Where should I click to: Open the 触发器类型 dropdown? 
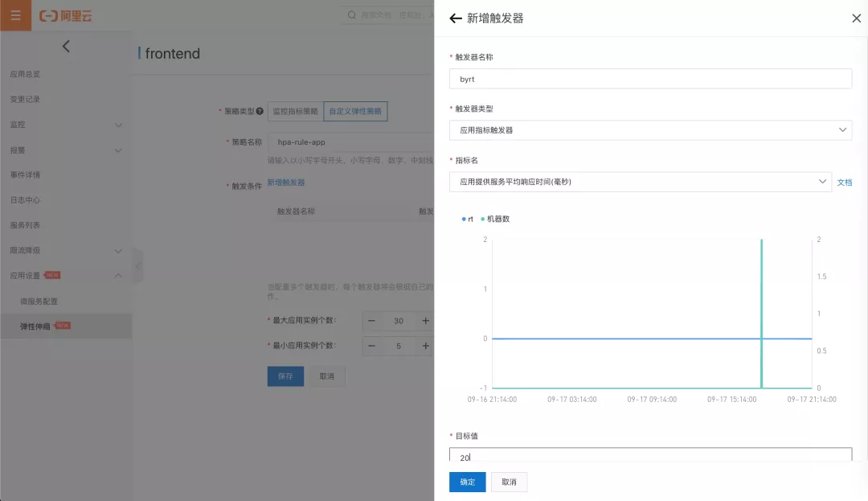pos(650,130)
